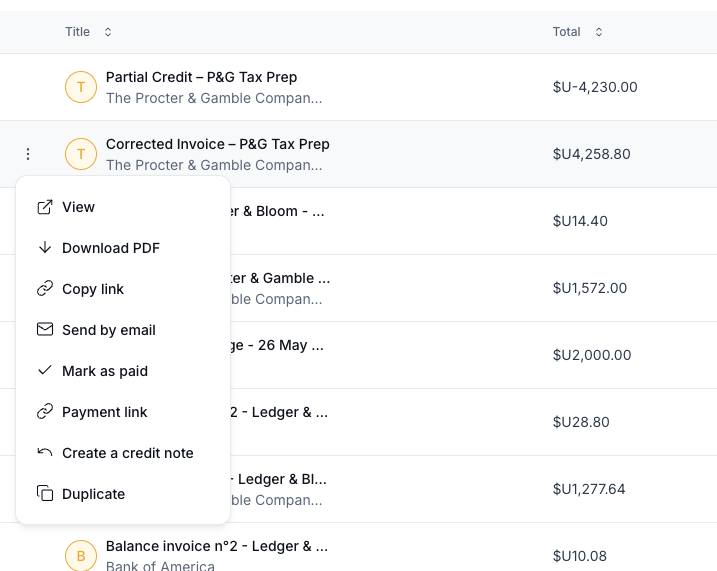Sort by Title using the sort arrows
The width and height of the screenshot is (717, 571).
[x=108, y=32]
